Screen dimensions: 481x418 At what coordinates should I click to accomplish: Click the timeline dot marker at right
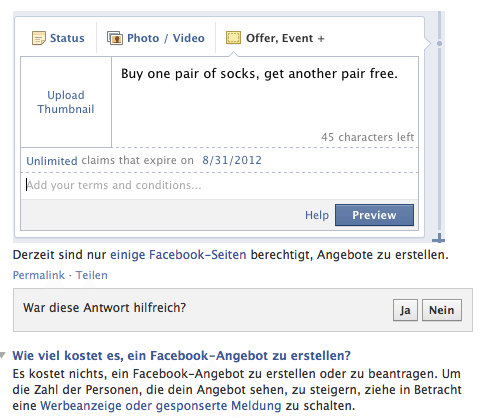click(439, 43)
